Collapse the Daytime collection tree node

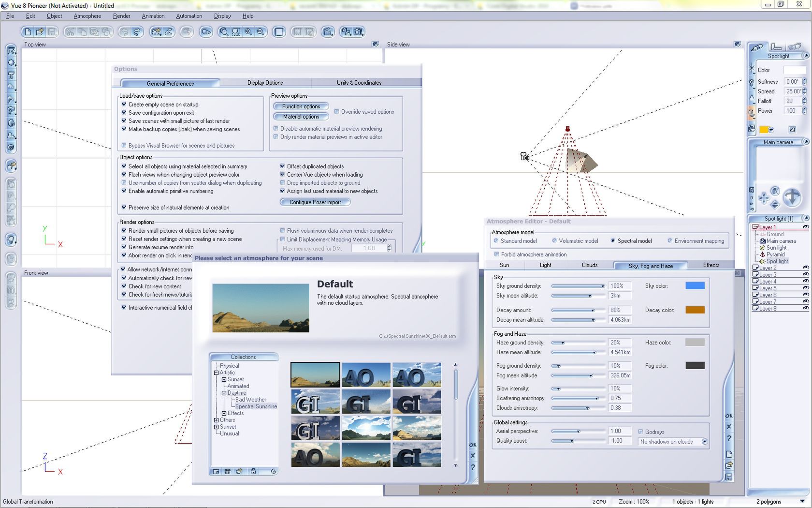224,393
